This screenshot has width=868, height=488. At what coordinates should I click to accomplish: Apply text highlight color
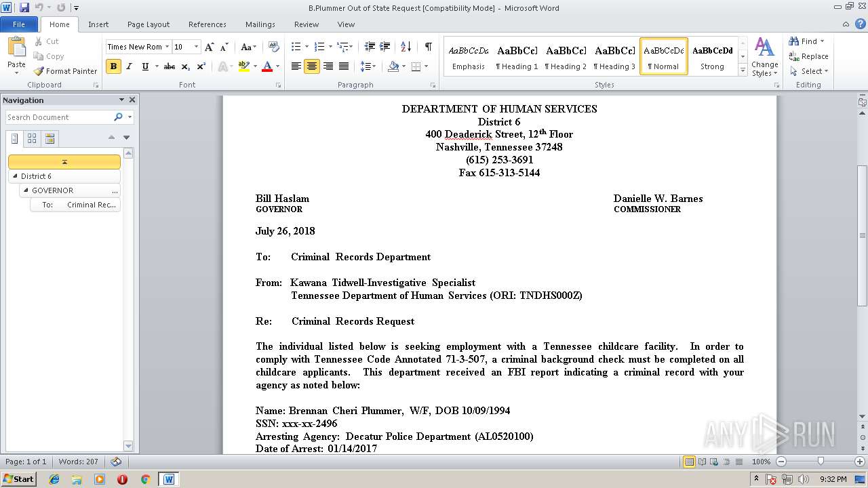click(244, 66)
